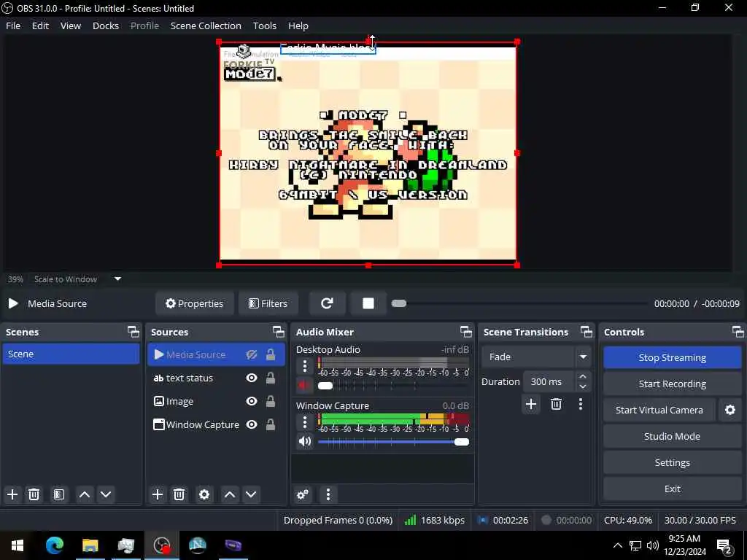Viewport: 747px width, 560px height.
Task: Click Start Virtual Camera
Action: coord(659,410)
